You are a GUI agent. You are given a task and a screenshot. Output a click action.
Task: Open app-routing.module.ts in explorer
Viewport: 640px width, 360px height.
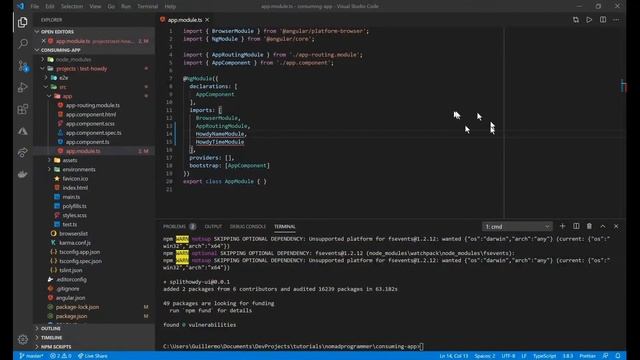[x=93, y=105]
